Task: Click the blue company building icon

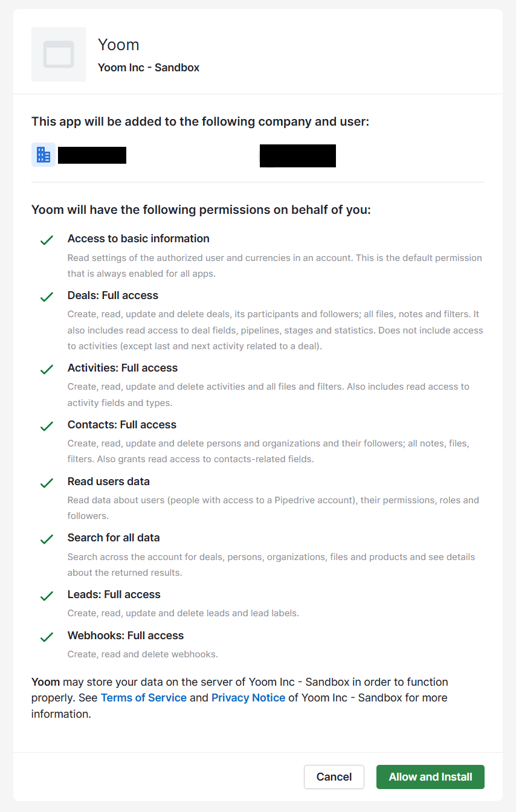Action: pyautogui.click(x=44, y=155)
